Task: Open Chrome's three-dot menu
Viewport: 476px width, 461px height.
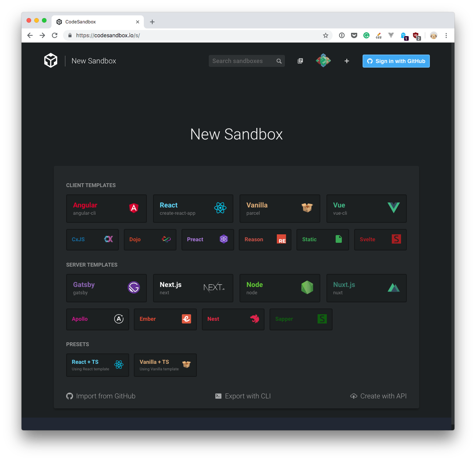Action: pos(446,35)
